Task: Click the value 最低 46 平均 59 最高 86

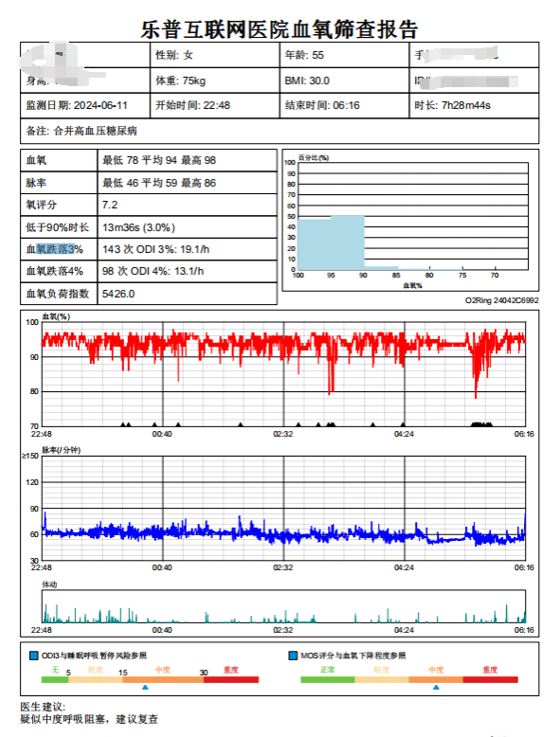Action: [x=159, y=183]
